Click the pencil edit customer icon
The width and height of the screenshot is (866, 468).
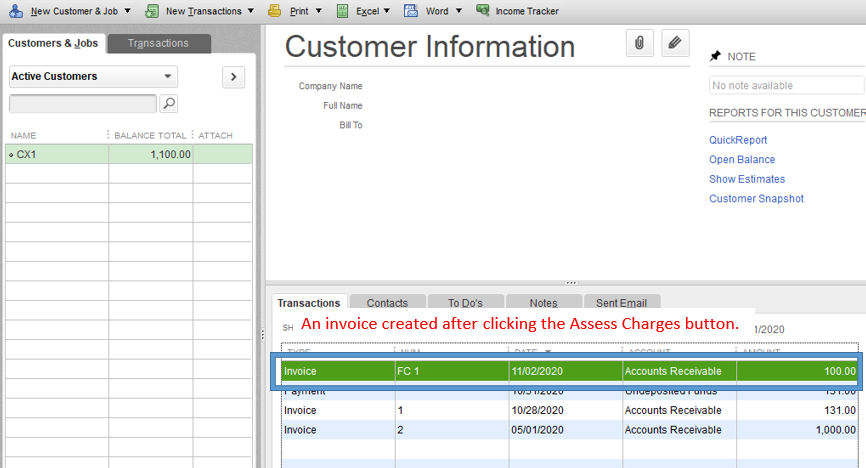pos(675,43)
